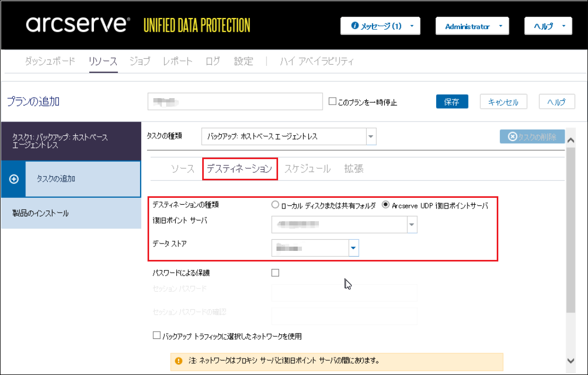This screenshot has width=588, height=375.
Task: Open the ジョブ tab
Action: [140, 61]
